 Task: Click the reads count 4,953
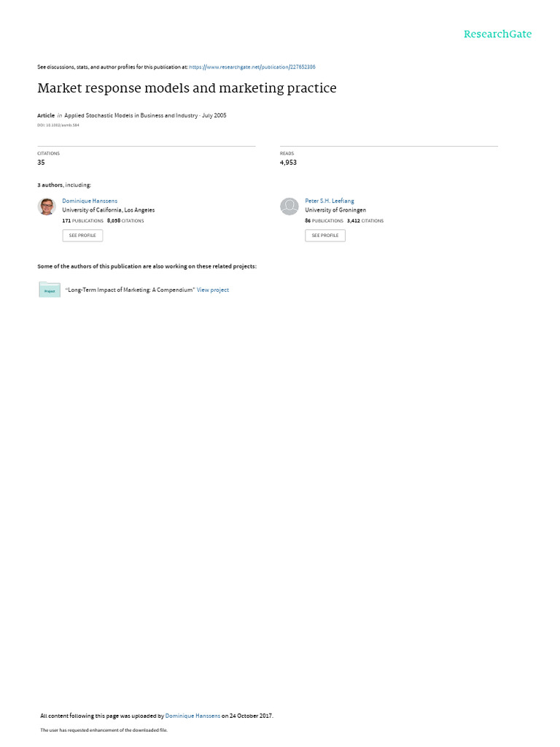click(x=288, y=163)
